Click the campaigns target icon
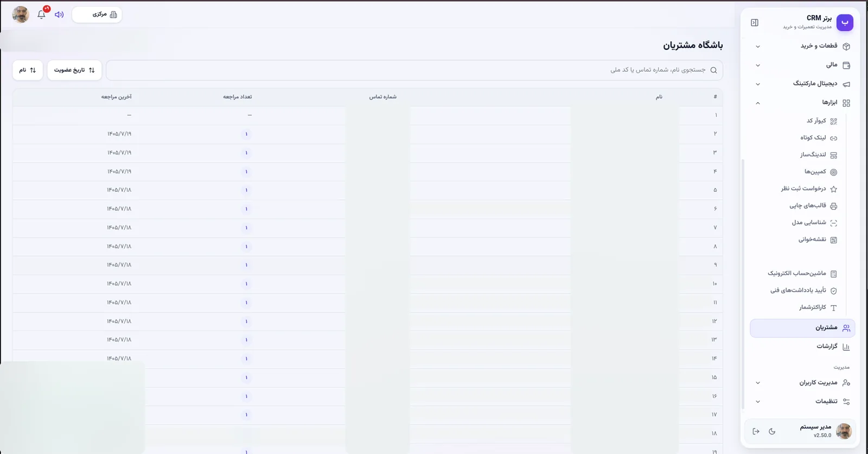The image size is (868, 454). 834,172
